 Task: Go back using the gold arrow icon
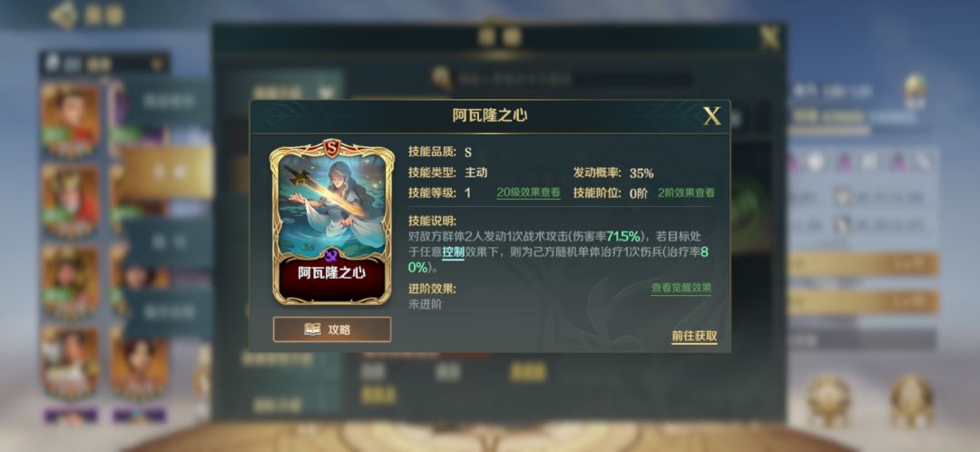click(x=64, y=15)
